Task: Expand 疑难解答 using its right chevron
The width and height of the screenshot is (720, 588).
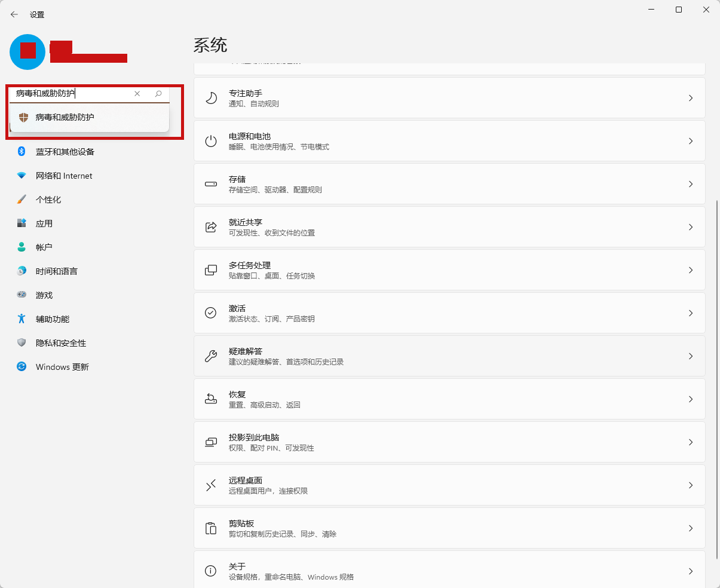Action: [x=691, y=356]
